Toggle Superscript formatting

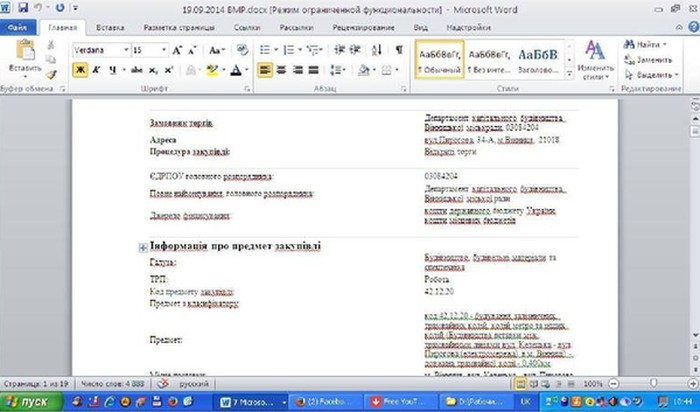click(x=168, y=70)
